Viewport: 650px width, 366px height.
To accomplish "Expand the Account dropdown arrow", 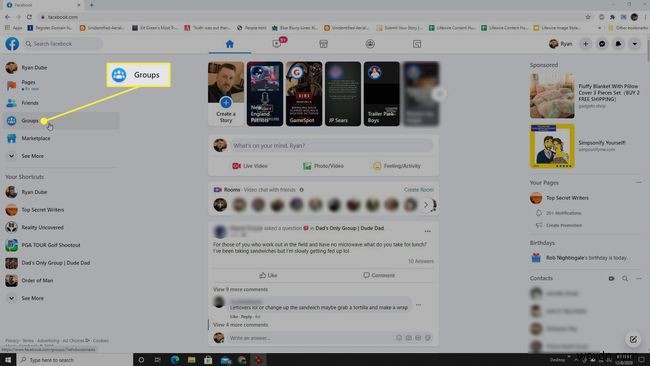I will [x=634, y=44].
